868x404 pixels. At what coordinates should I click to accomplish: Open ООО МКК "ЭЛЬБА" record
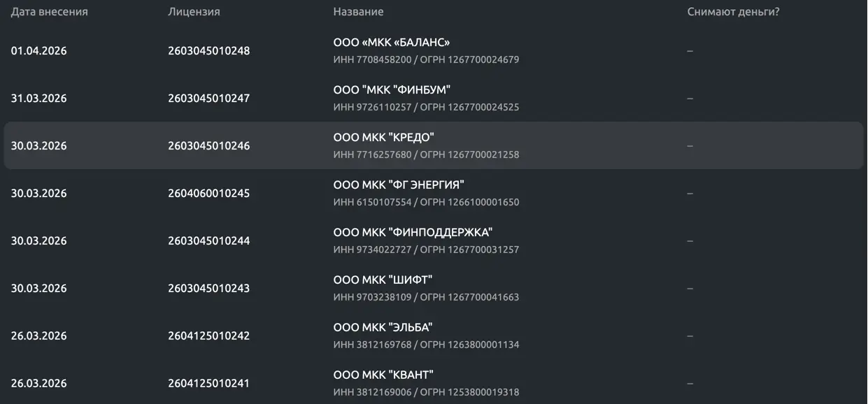(383, 328)
